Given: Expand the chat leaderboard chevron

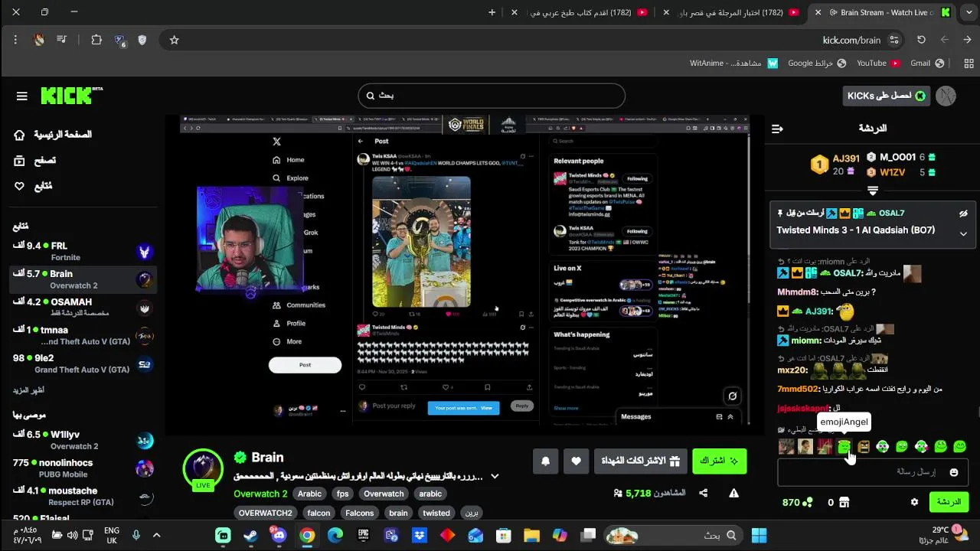Looking at the screenshot, I should point(872,190).
